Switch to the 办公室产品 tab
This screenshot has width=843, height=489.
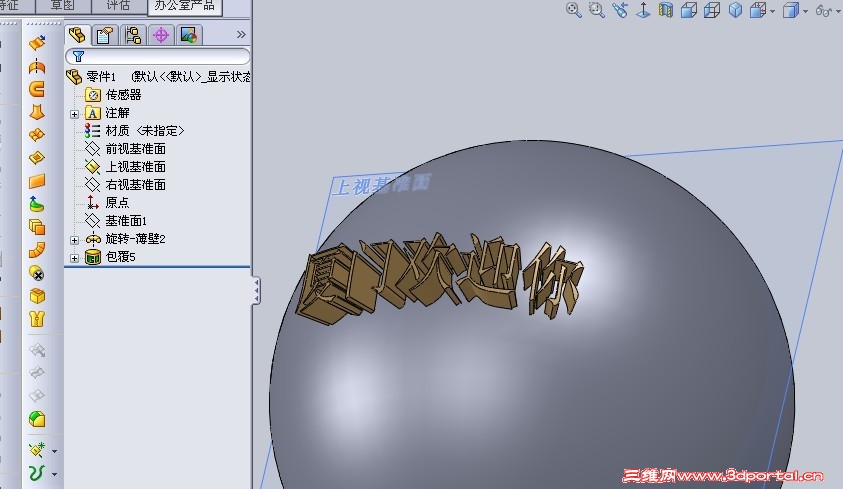pyautogui.click(x=184, y=6)
